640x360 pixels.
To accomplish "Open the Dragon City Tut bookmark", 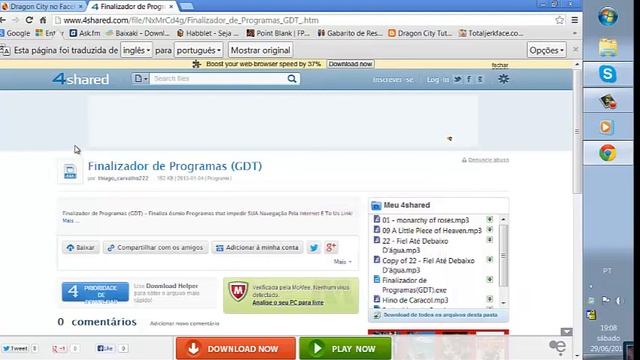I will tap(420, 33).
